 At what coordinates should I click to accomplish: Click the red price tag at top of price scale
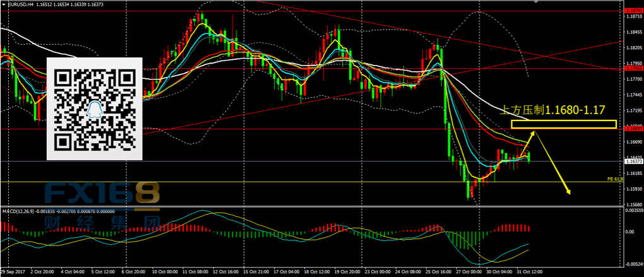point(633,11)
